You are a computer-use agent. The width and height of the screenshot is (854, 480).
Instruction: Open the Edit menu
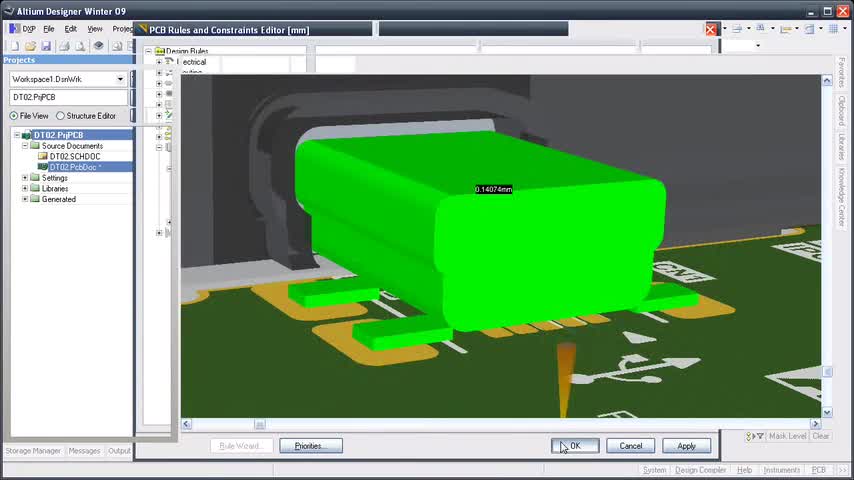(70, 29)
